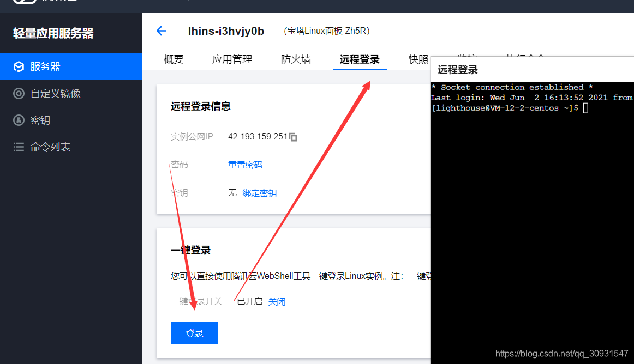634x364 pixels.
Task: Click the 重置密码 link
Action: coord(245,165)
